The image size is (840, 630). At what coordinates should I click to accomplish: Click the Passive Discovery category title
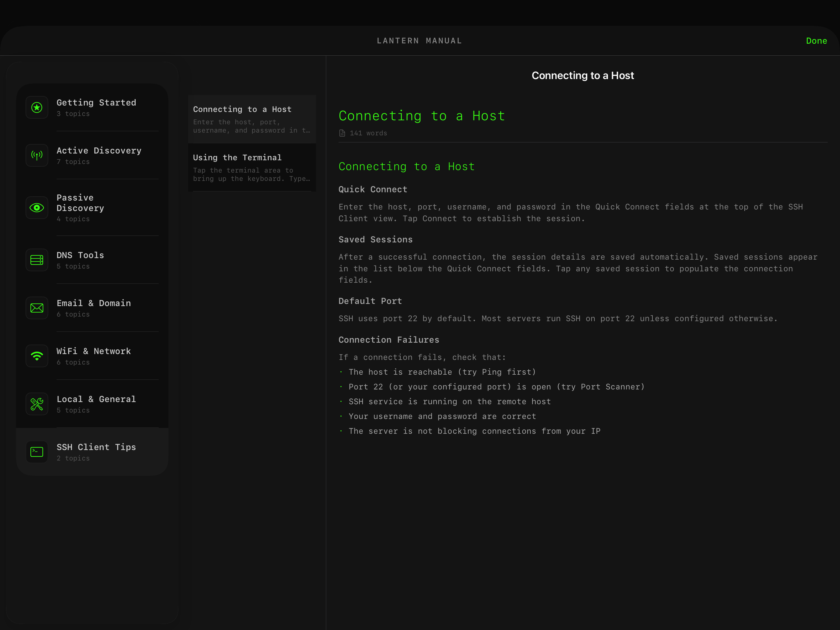[x=80, y=203]
